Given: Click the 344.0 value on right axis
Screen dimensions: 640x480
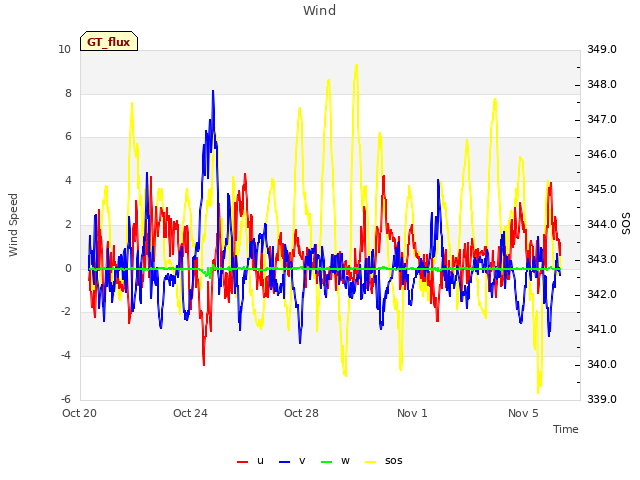Looking at the screenshot, I should [602, 224].
